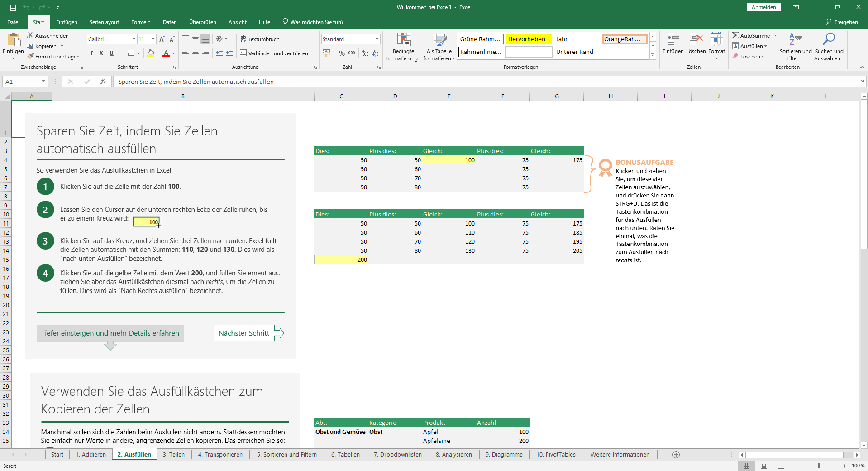Apply the Prozent number format
Image resolution: width=868 pixels, height=471 pixels.
342,53
